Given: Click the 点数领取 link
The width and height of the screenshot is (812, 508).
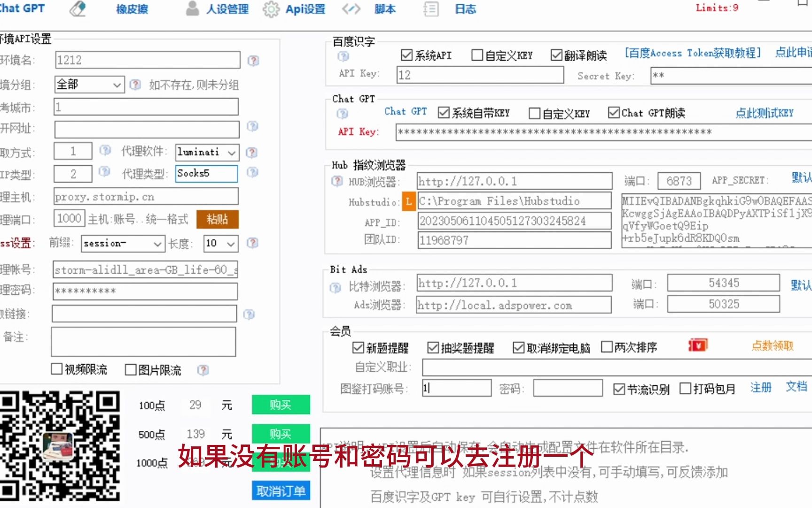Looking at the screenshot, I should pyautogui.click(x=773, y=346).
